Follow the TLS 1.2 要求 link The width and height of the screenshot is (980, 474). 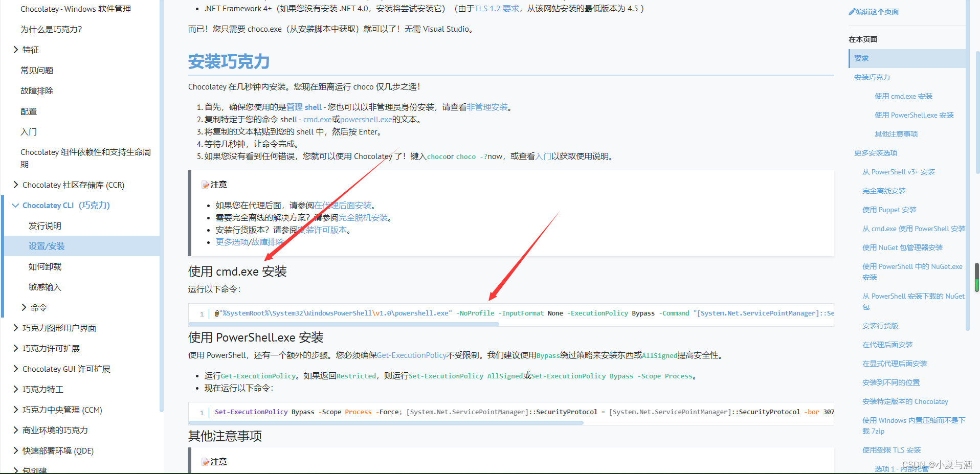497,9
